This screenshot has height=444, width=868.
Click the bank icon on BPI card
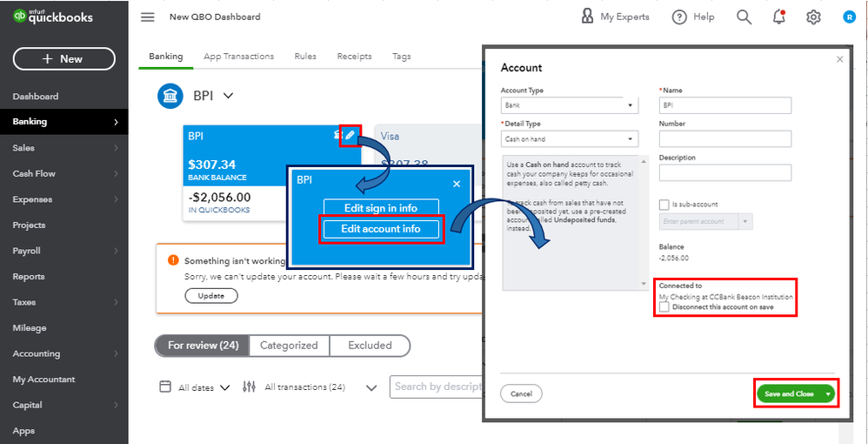(337, 135)
